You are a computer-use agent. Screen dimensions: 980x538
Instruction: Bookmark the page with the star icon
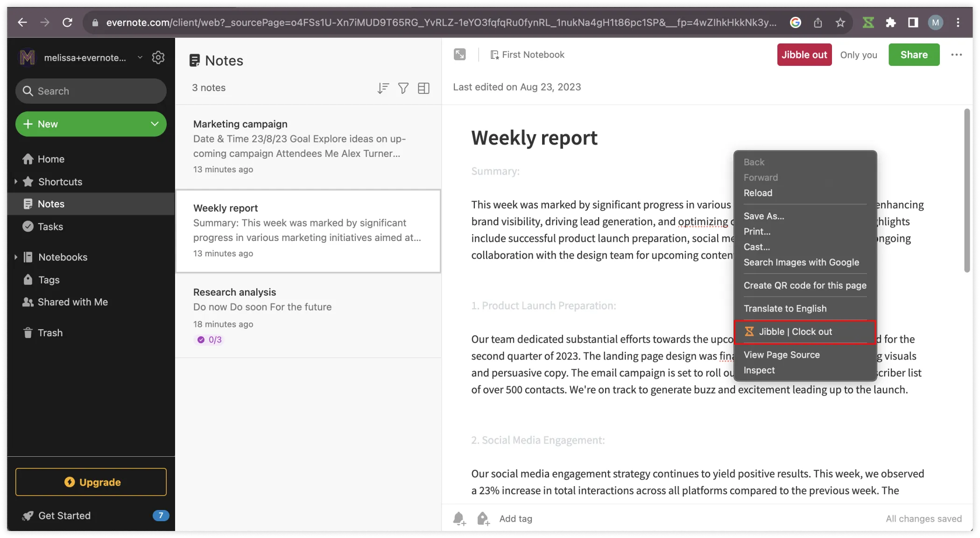tap(840, 22)
